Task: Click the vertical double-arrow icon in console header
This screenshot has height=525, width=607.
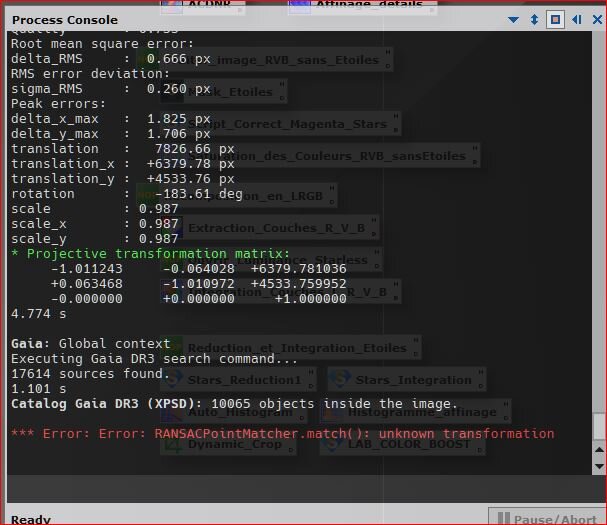Action: pyautogui.click(x=534, y=19)
